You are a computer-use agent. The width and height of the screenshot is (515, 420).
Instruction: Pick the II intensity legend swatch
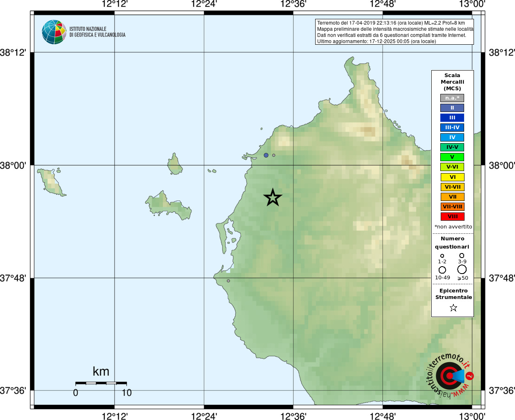(x=452, y=108)
